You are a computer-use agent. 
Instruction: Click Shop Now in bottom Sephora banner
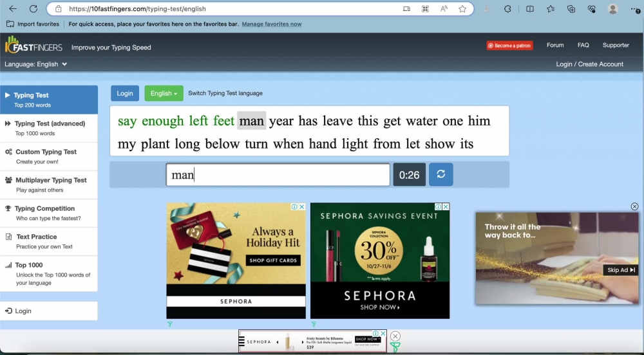point(367,339)
